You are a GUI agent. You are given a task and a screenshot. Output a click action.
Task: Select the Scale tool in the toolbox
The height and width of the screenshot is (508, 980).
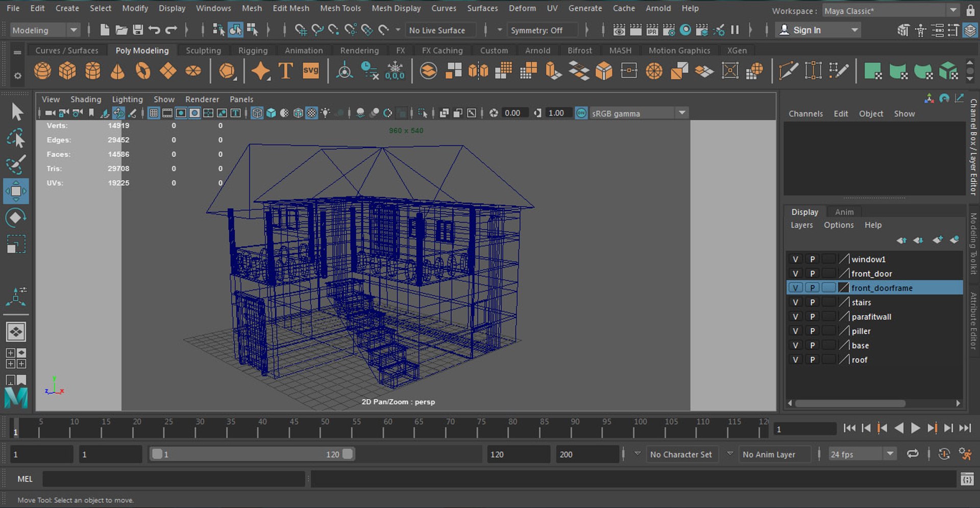16,244
